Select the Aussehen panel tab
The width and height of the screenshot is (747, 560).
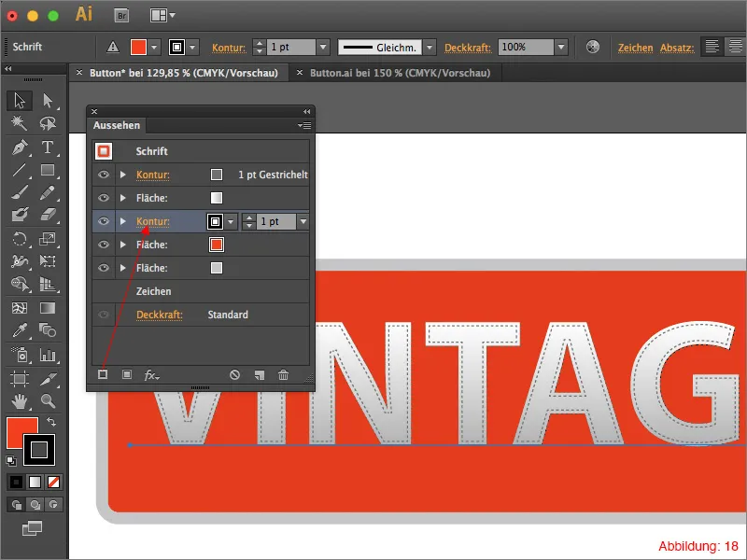(117, 125)
